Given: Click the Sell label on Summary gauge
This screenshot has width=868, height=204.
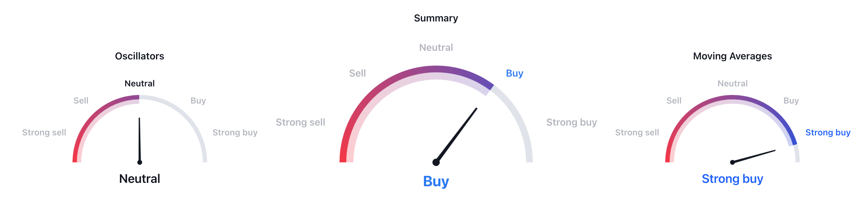Looking at the screenshot, I should click(357, 73).
